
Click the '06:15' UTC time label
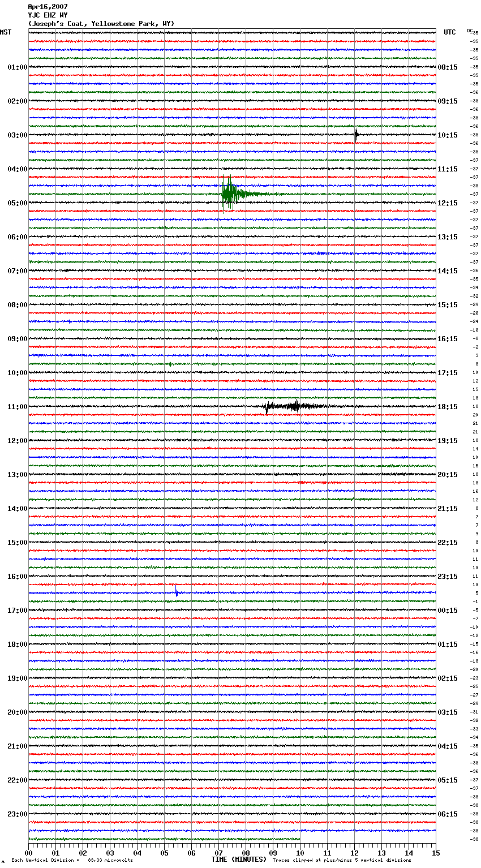pyautogui.click(x=448, y=814)
